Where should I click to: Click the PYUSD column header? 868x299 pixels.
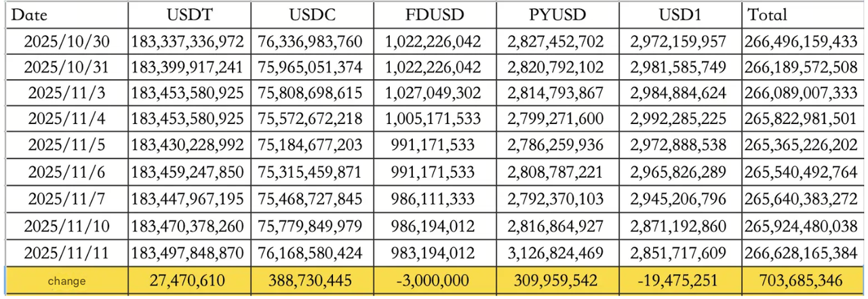click(555, 15)
